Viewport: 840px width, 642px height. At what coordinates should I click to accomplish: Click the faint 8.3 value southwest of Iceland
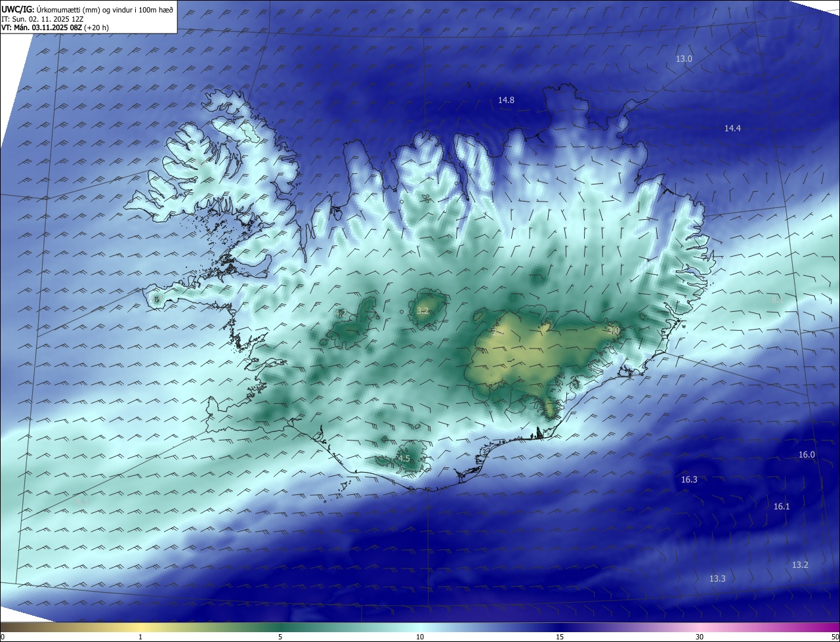tap(82, 502)
